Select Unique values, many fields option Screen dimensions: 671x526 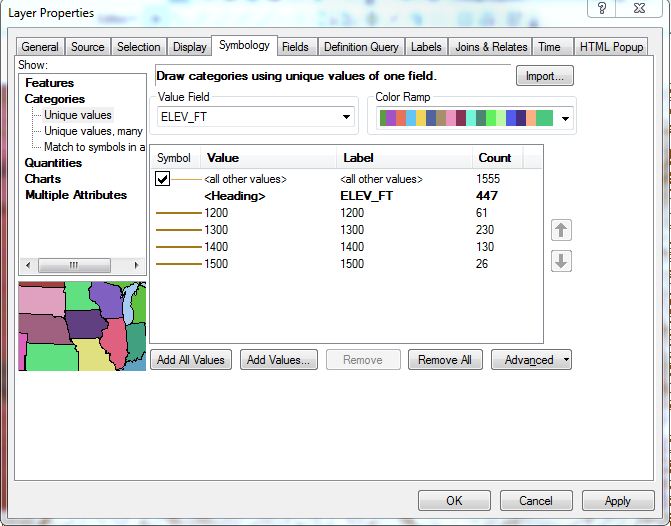coord(93,131)
